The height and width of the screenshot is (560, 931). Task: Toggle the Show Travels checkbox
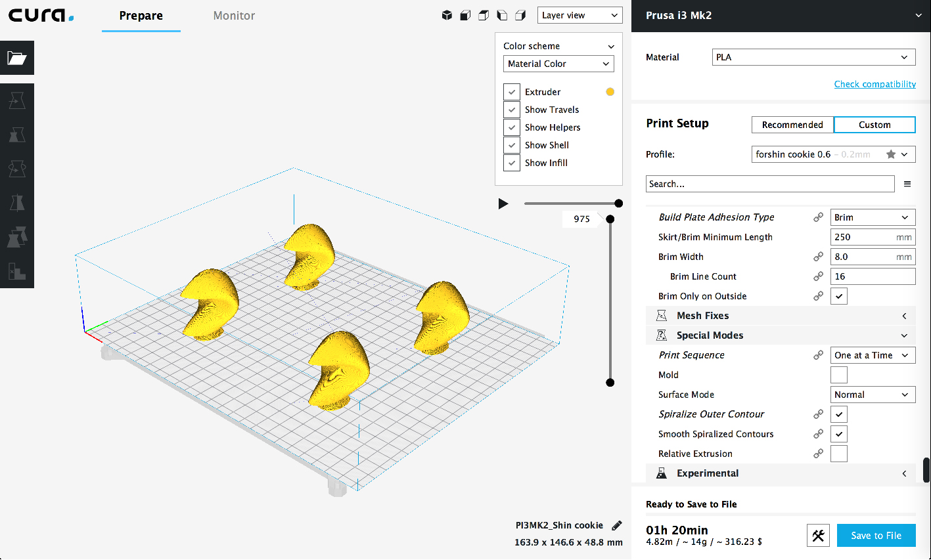(512, 110)
